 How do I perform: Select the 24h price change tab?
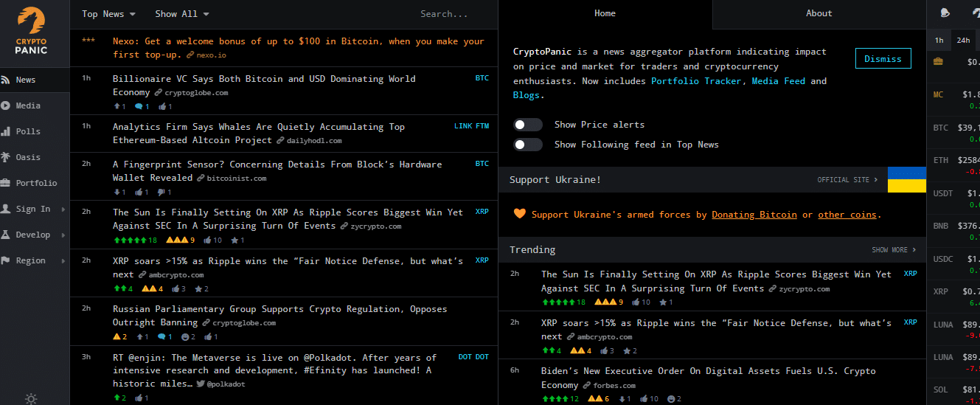click(963, 40)
